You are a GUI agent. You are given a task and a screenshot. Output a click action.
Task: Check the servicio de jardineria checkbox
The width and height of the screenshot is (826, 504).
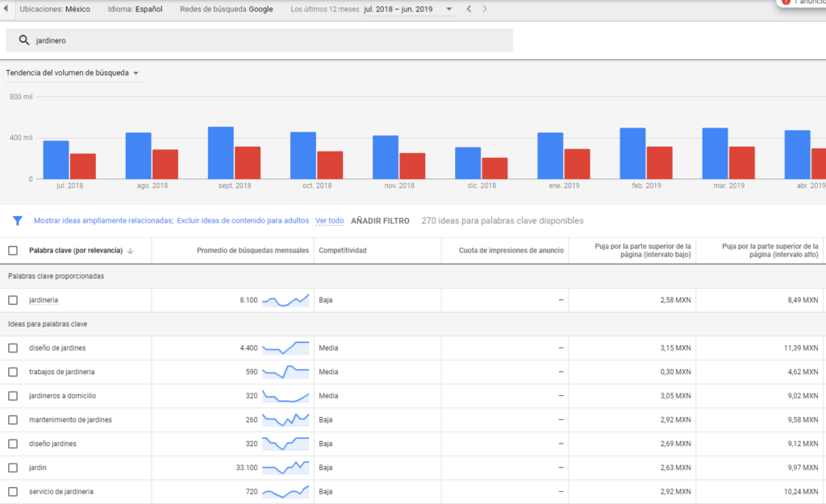[13, 492]
